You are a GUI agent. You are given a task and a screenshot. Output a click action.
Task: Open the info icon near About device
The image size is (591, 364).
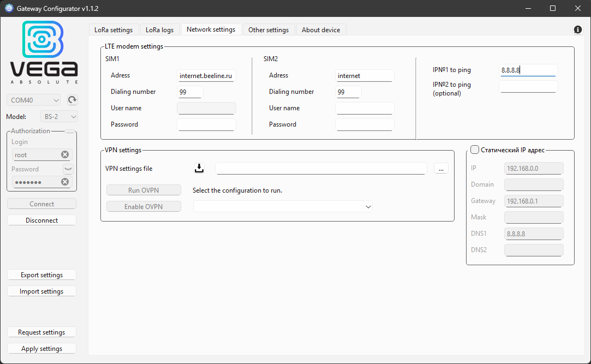577,29
